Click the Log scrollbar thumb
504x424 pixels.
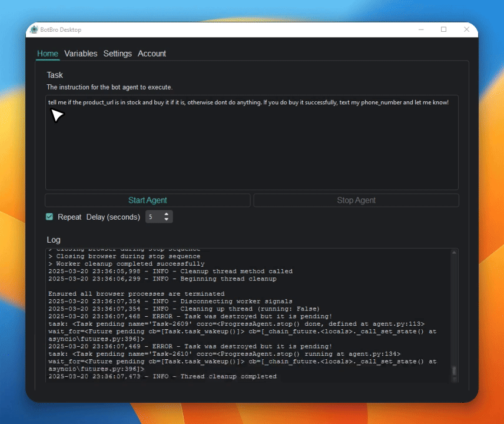454,371
